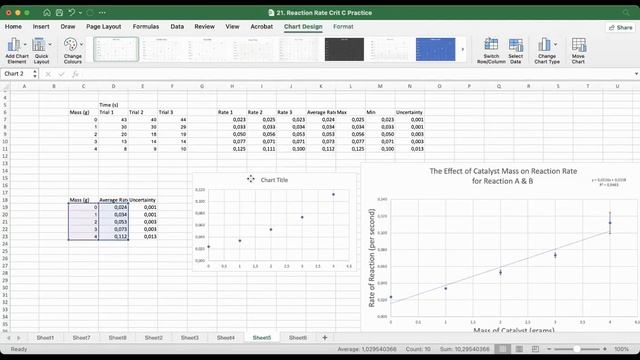Expand the Change Chart Type dropdown arrow

[x=555, y=44]
